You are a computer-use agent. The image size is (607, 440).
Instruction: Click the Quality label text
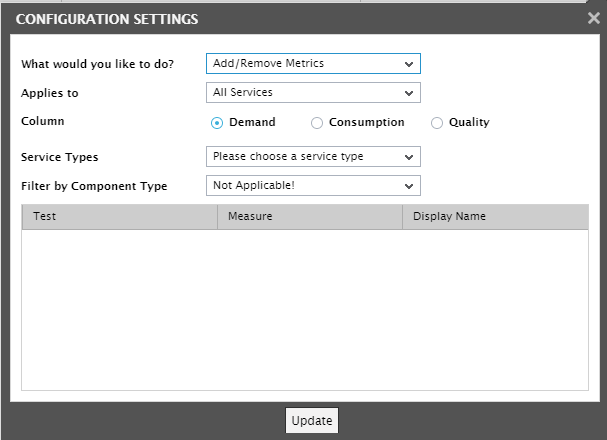coord(469,122)
